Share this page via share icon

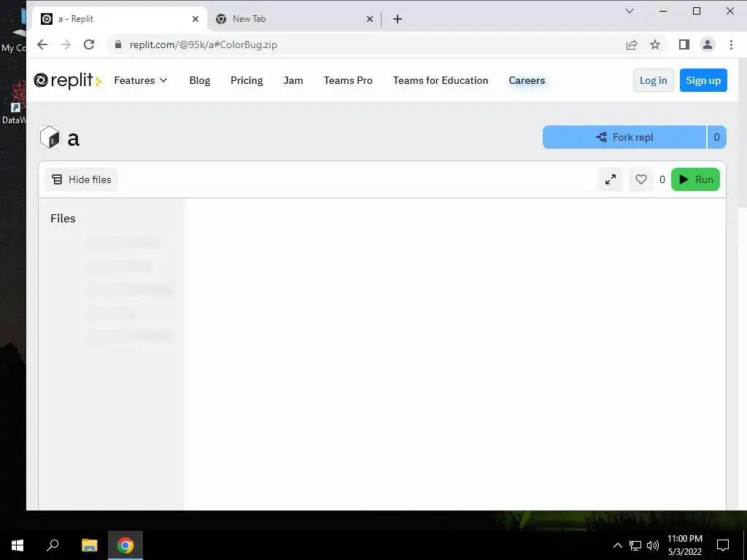(632, 44)
